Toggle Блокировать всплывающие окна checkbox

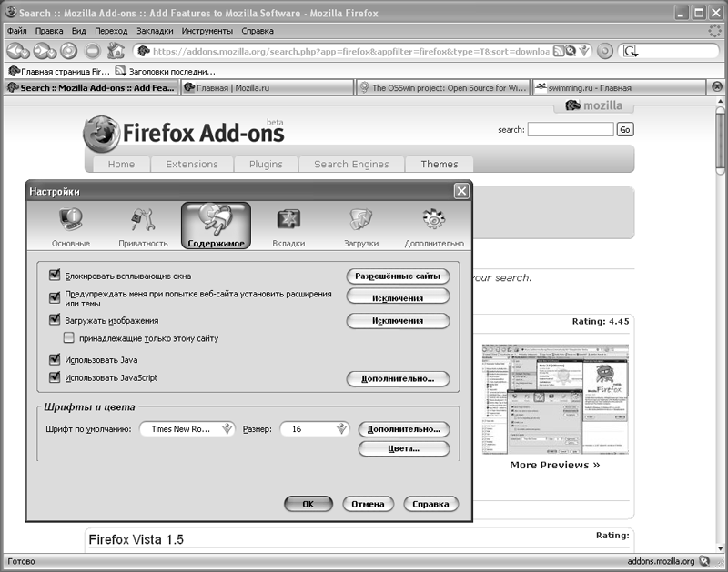pos(55,275)
